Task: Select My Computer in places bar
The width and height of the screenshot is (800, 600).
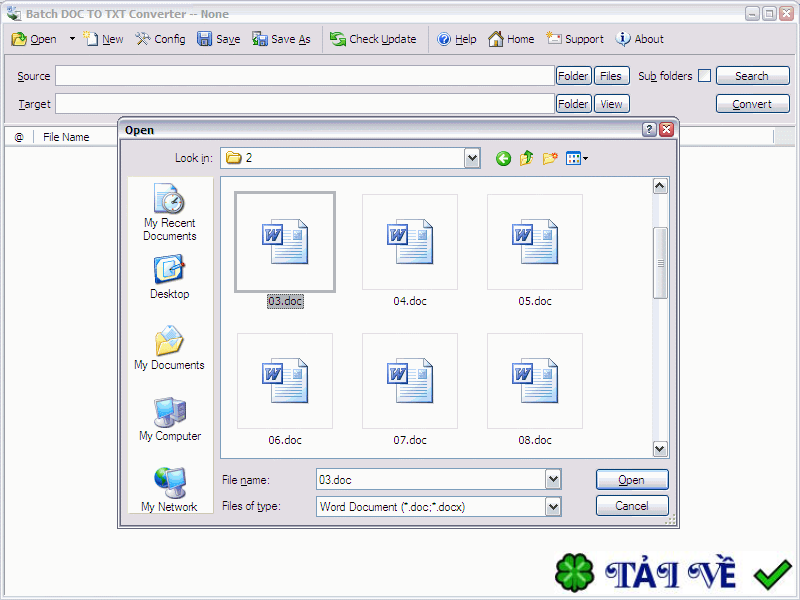Action: (169, 419)
